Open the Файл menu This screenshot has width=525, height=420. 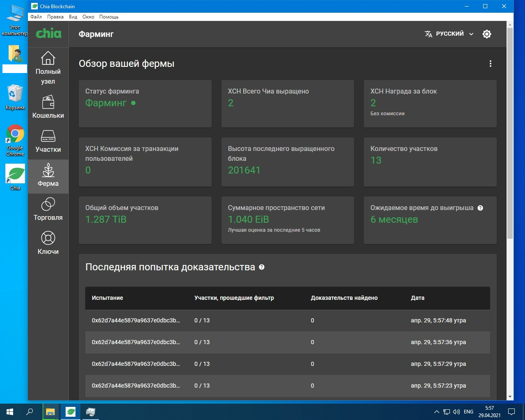tap(36, 17)
